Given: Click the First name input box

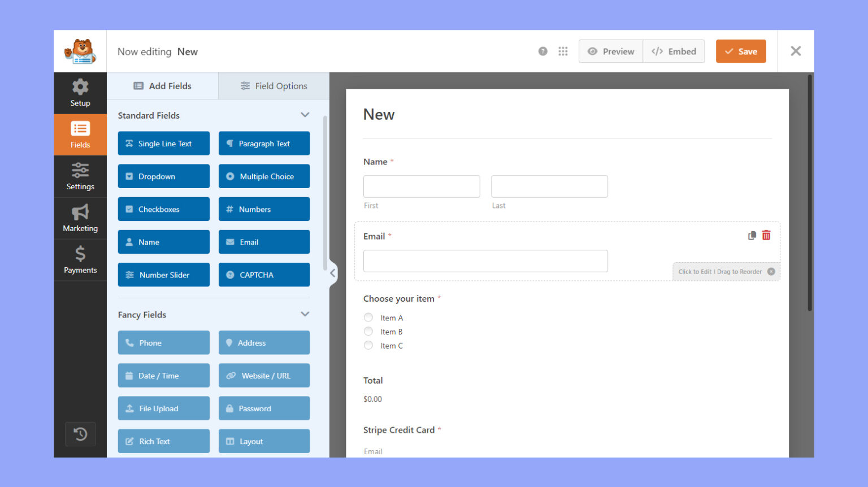Looking at the screenshot, I should pyautogui.click(x=422, y=186).
